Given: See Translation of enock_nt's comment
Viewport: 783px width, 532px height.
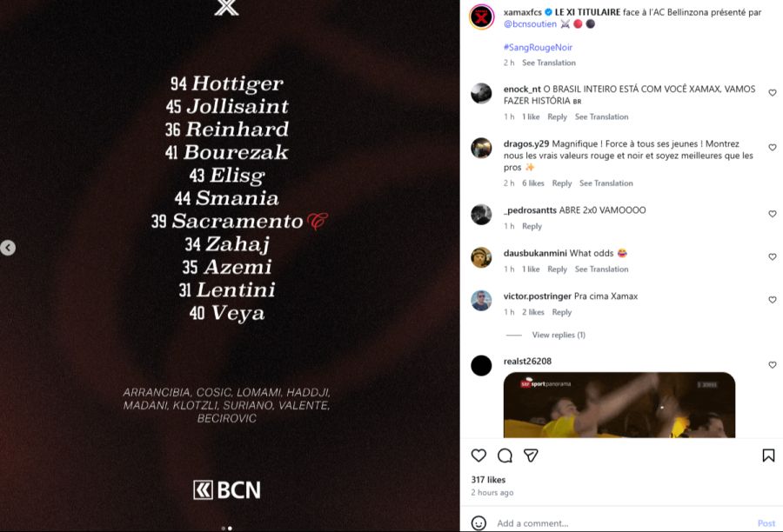Looking at the screenshot, I should 601,116.
